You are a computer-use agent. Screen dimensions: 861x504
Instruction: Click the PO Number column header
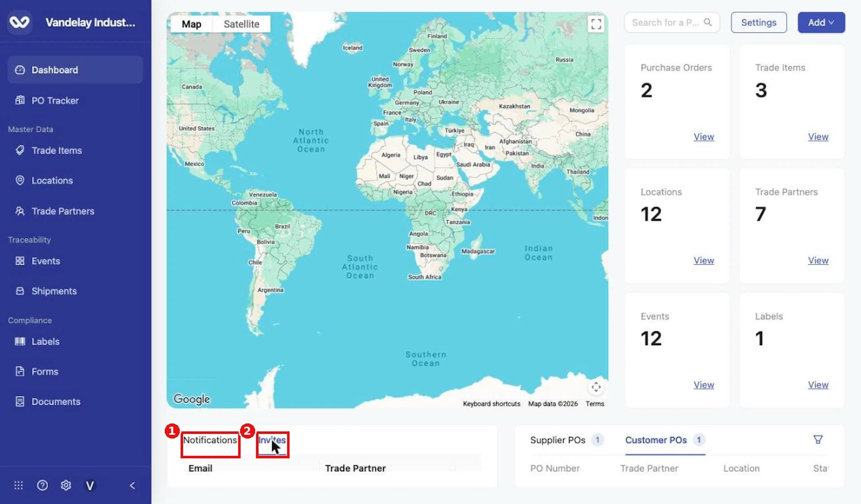(555, 468)
